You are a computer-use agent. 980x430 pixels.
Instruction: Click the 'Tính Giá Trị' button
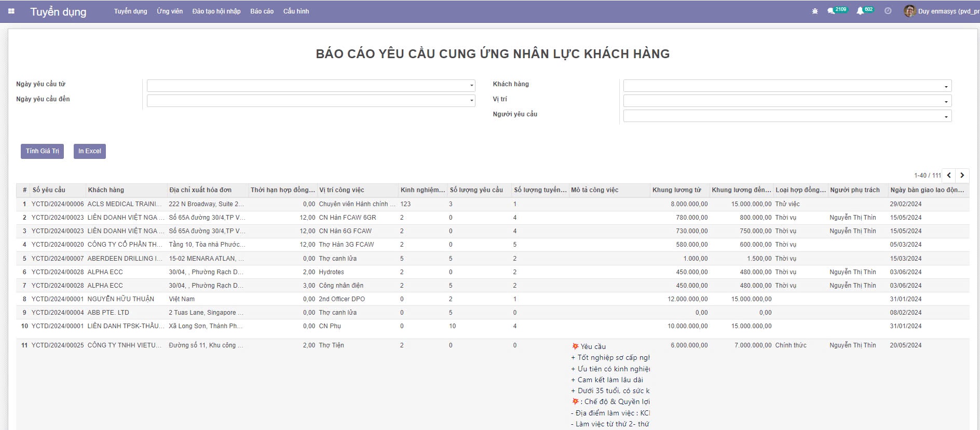pos(42,151)
